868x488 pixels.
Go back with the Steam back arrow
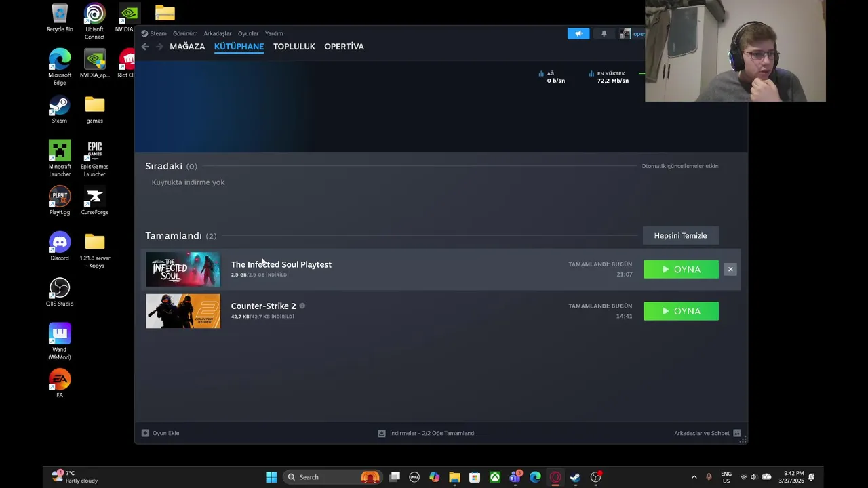click(145, 47)
